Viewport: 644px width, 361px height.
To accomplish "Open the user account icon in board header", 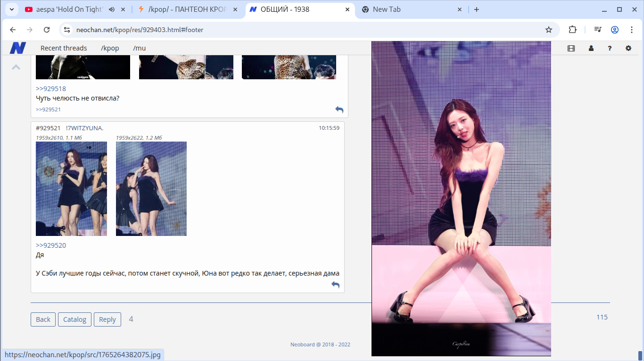I will [591, 48].
